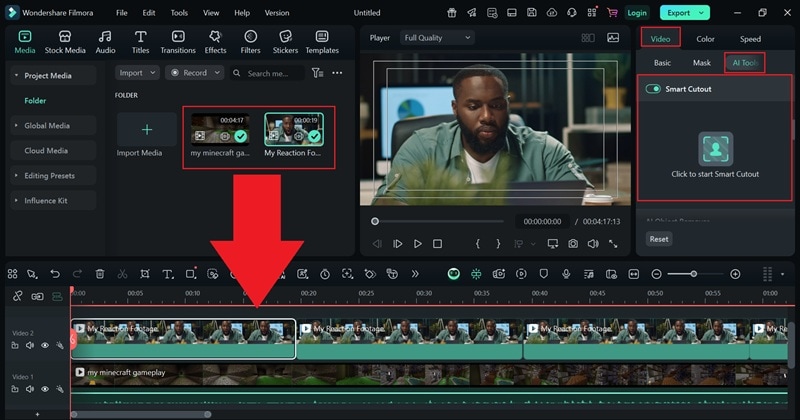The image size is (800, 420).
Task: Click the snapshot image icon in player
Action: pos(613,38)
